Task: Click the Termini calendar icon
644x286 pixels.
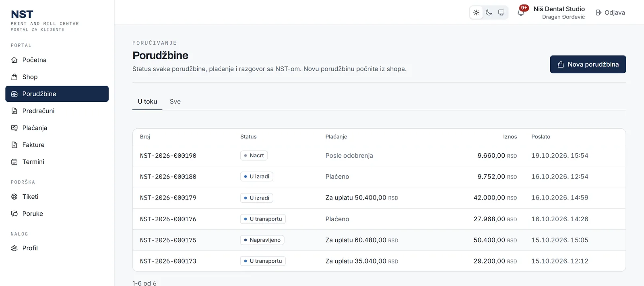Action: 14,162
